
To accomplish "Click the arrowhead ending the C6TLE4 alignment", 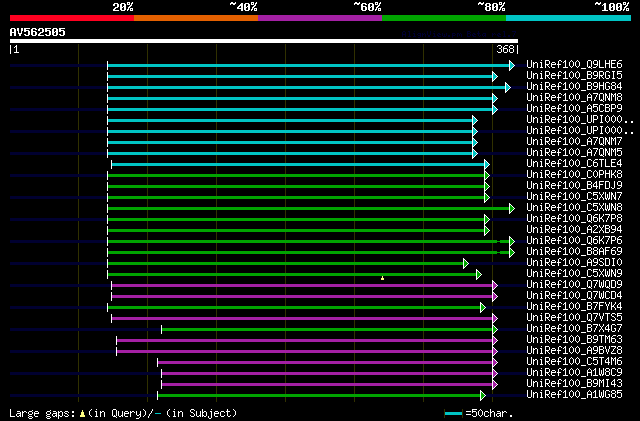I will coord(487,165).
